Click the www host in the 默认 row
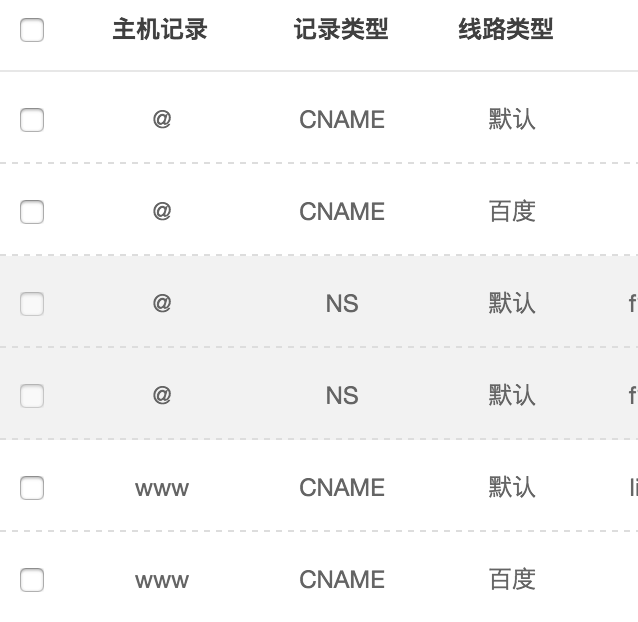This screenshot has width=638, height=622. pyautogui.click(x=162, y=488)
